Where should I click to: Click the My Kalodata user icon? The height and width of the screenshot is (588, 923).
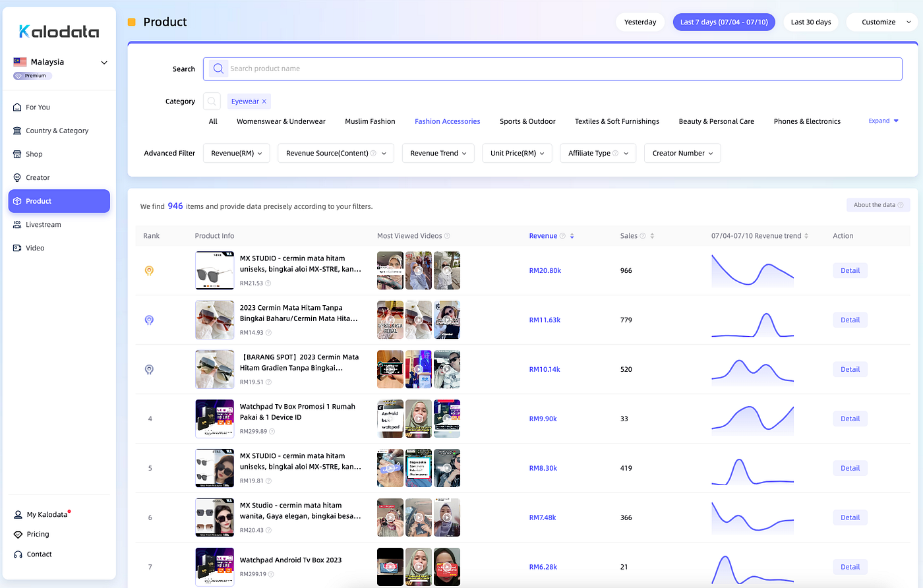(x=18, y=515)
